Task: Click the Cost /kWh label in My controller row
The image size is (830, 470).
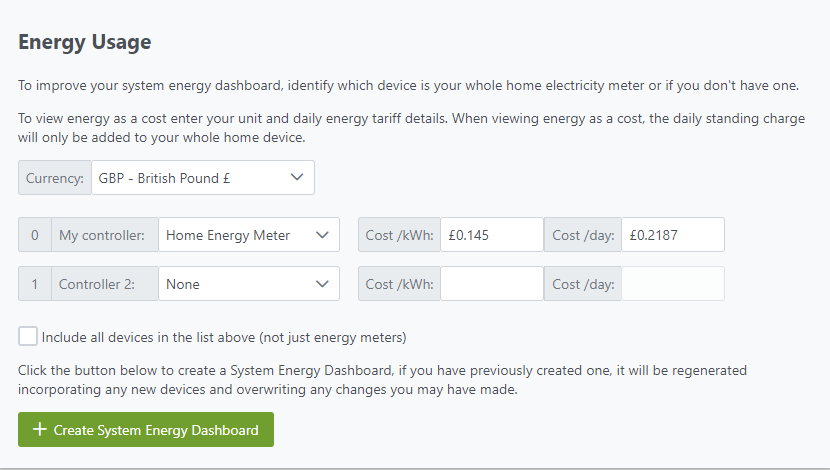Action: pos(399,235)
